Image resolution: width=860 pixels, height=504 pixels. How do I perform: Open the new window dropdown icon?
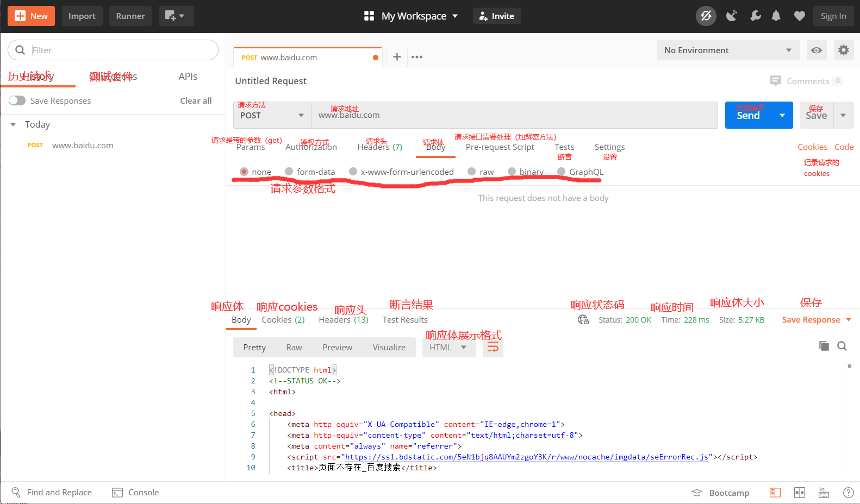click(x=176, y=16)
